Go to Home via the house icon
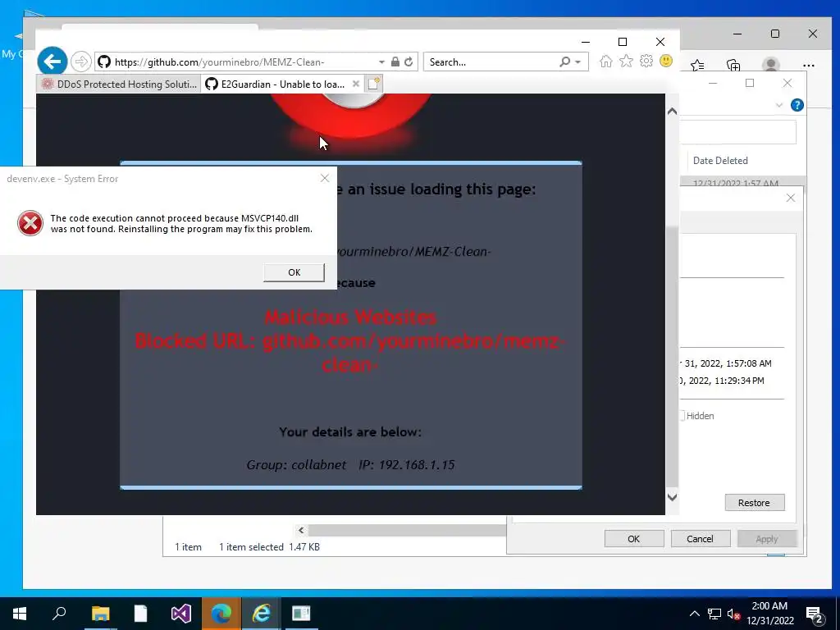This screenshot has width=840, height=630. [606, 62]
